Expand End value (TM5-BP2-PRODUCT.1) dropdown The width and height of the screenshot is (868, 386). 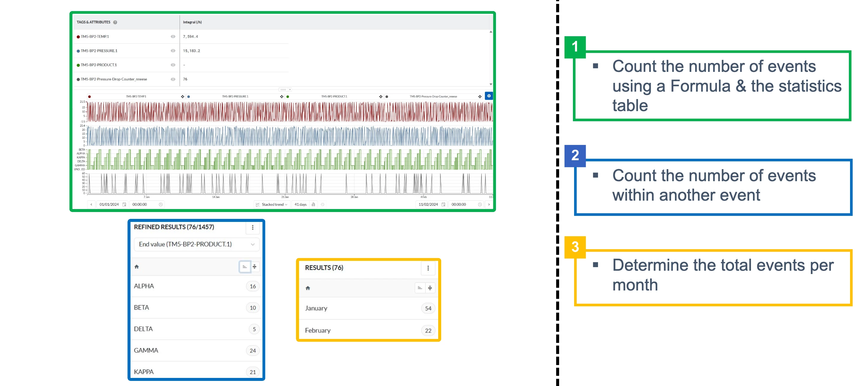[196, 244]
